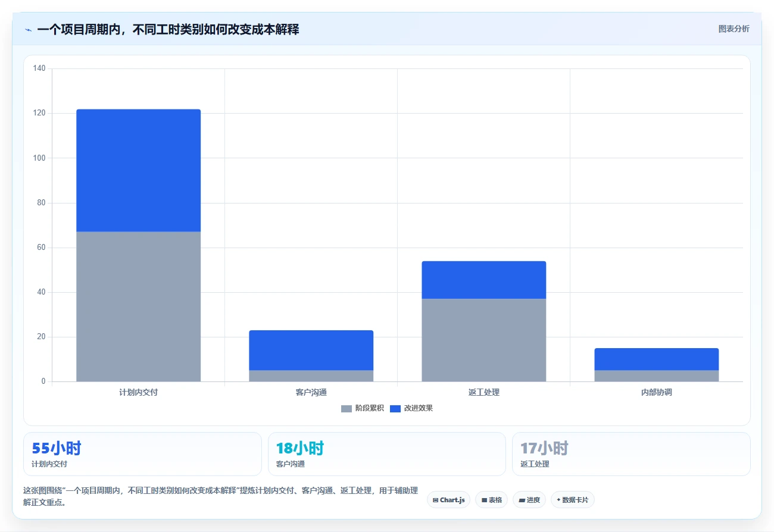Select the 表格 tag
This screenshot has width=774, height=532.
pyautogui.click(x=491, y=500)
